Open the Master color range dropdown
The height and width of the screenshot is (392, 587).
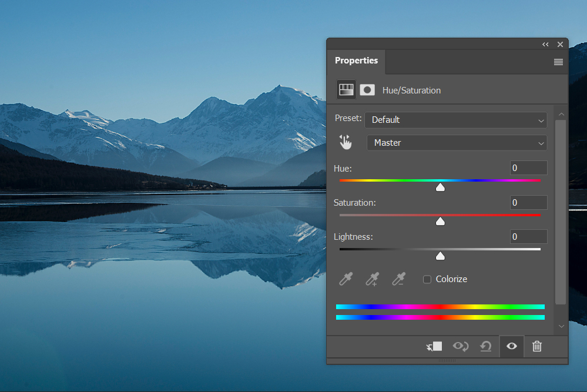point(457,143)
